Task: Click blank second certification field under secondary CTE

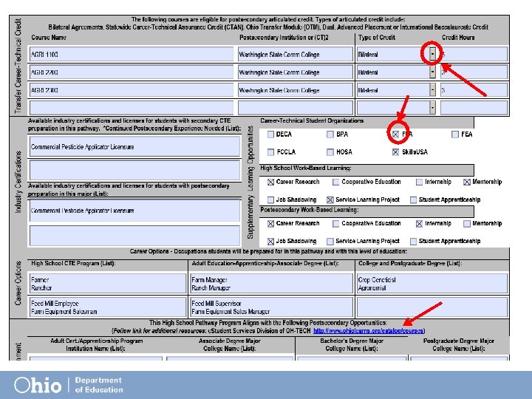Action: tap(134, 170)
